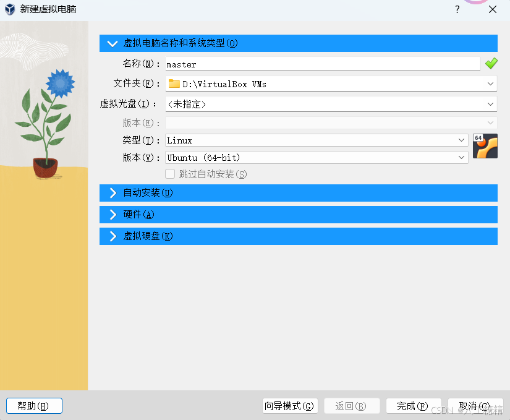Click the 返回 back button

352,406
